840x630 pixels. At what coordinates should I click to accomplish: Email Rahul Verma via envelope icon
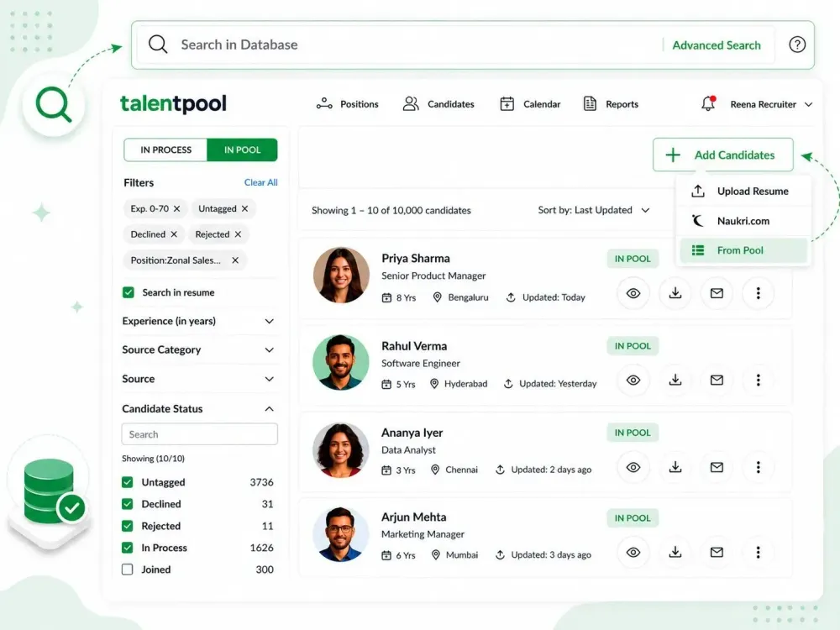(x=717, y=381)
